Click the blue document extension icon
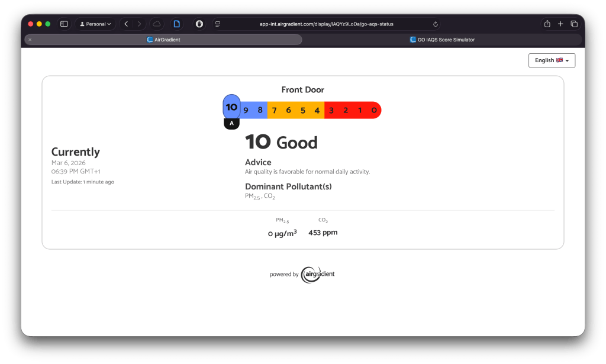 [176, 24]
